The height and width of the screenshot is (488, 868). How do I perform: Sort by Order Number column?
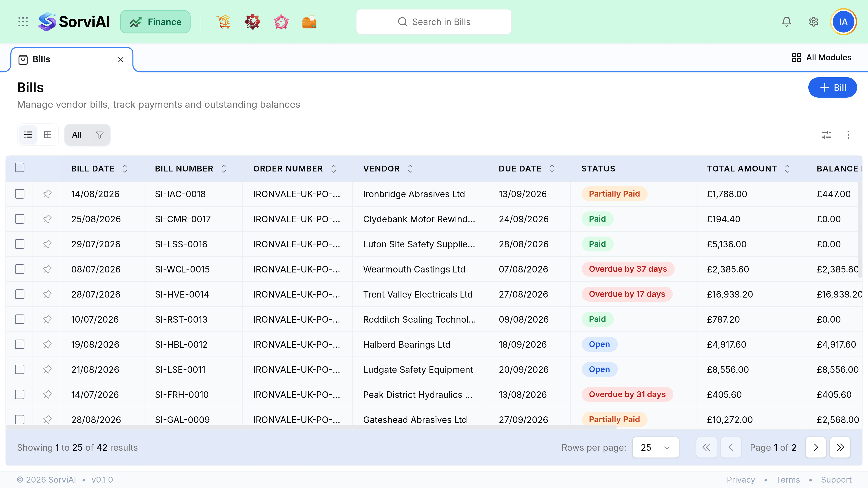click(x=334, y=169)
